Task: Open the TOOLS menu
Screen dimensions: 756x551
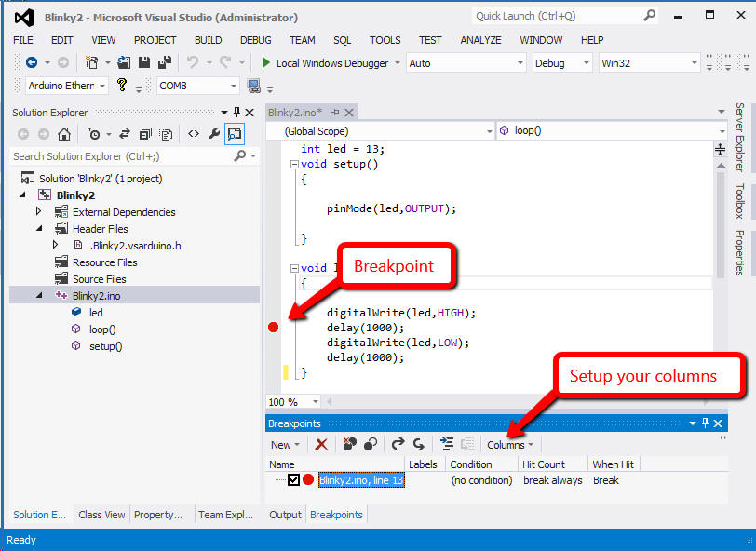Action: [385, 40]
